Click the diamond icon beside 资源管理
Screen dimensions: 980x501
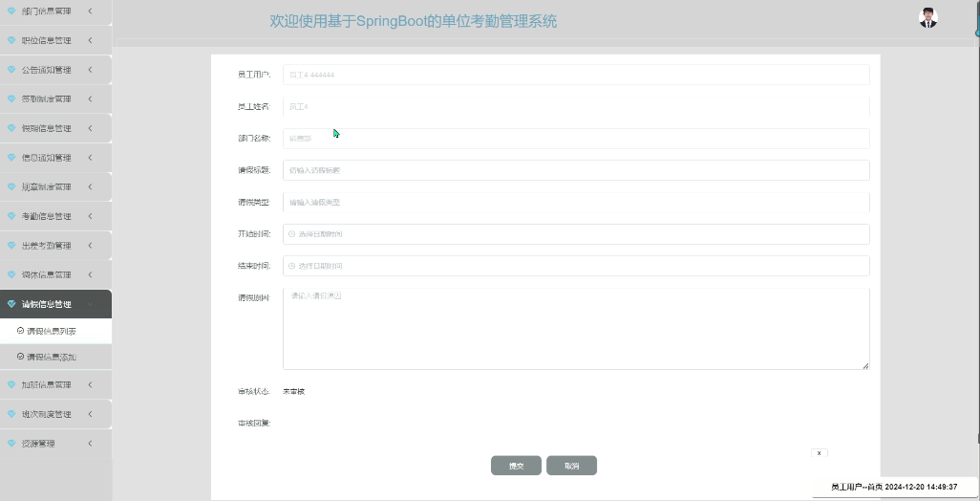click(x=11, y=444)
